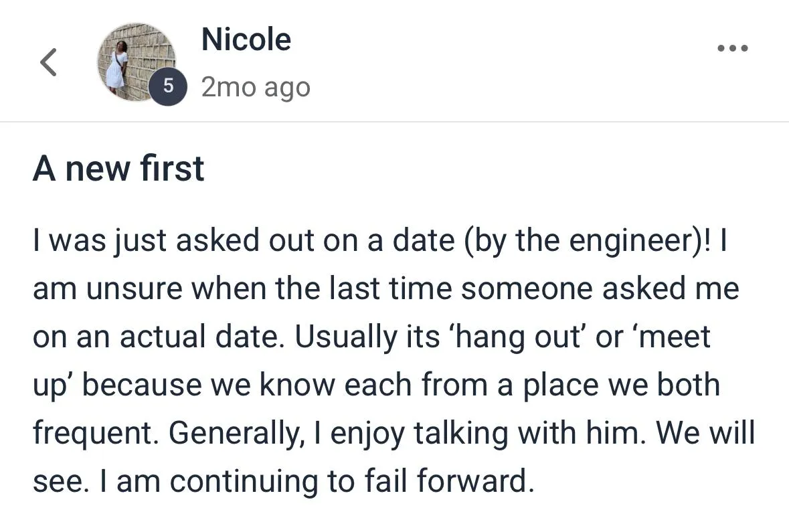Open the three-dot more options menu
The height and width of the screenshot is (532, 789).
point(731,49)
